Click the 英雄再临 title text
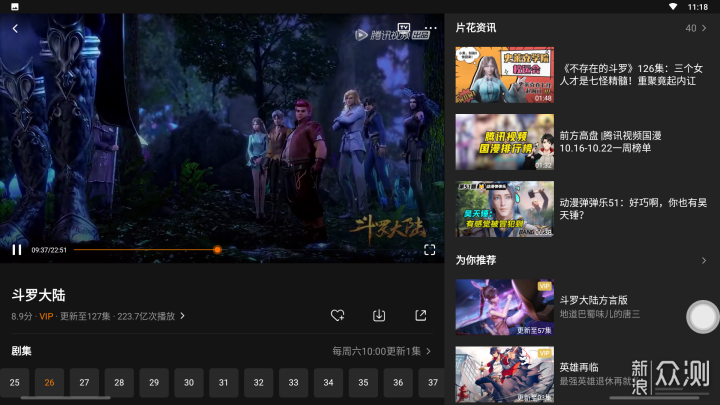This screenshot has height=405, width=720. point(579,367)
